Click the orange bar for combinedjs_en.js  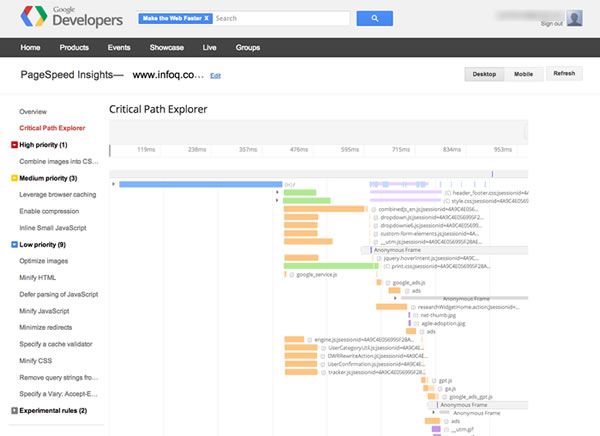(x=324, y=209)
